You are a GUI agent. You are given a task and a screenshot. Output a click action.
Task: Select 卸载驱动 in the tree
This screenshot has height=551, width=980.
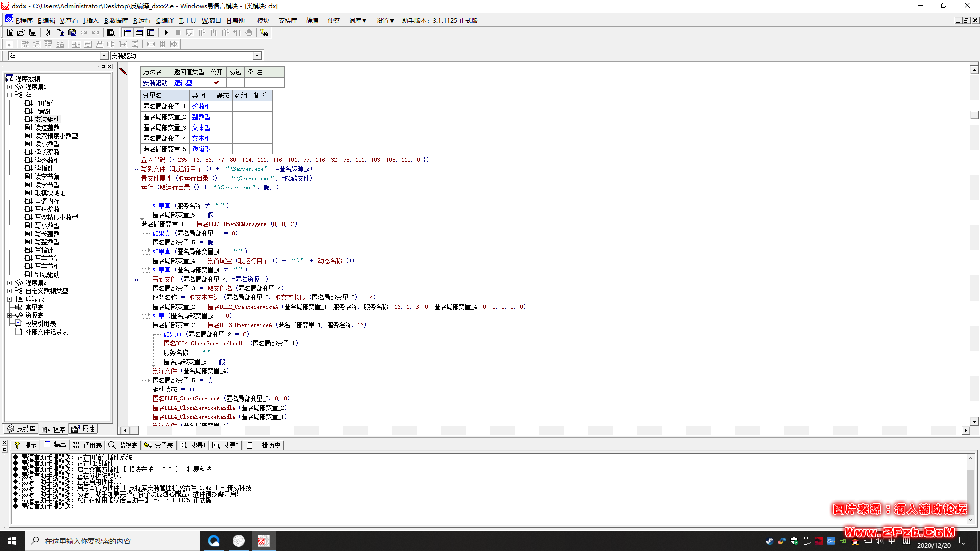coord(47,274)
